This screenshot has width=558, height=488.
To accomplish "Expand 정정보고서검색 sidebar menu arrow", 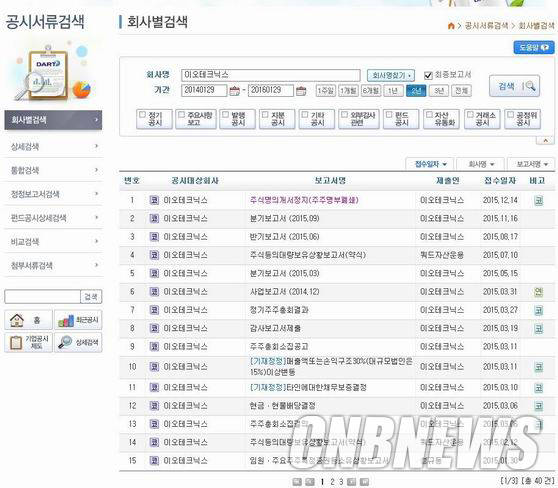I will [96, 194].
